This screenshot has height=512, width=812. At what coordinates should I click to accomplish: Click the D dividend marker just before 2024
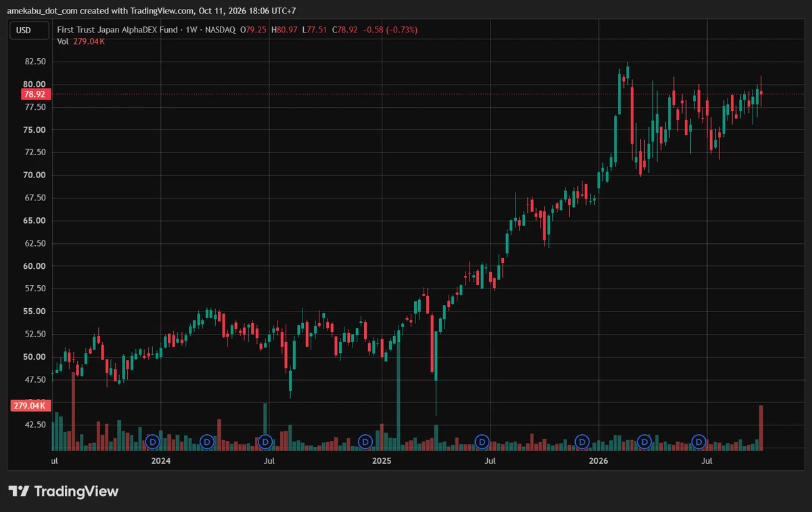point(153,442)
